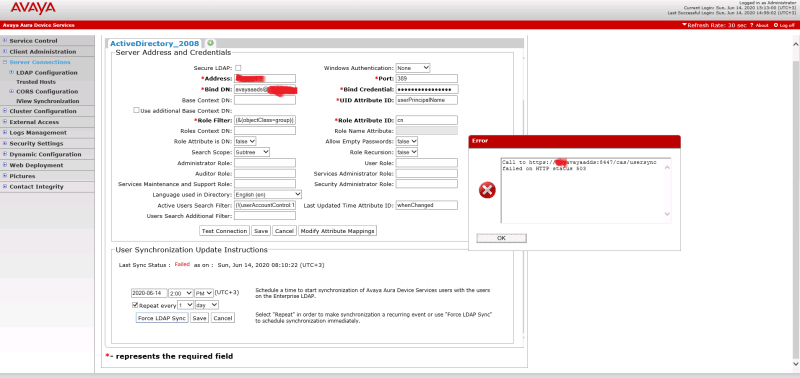The width and height of the screenshot is (800, 378).
Task: Expand the Service Control menu plus icon
Action: 5,40
